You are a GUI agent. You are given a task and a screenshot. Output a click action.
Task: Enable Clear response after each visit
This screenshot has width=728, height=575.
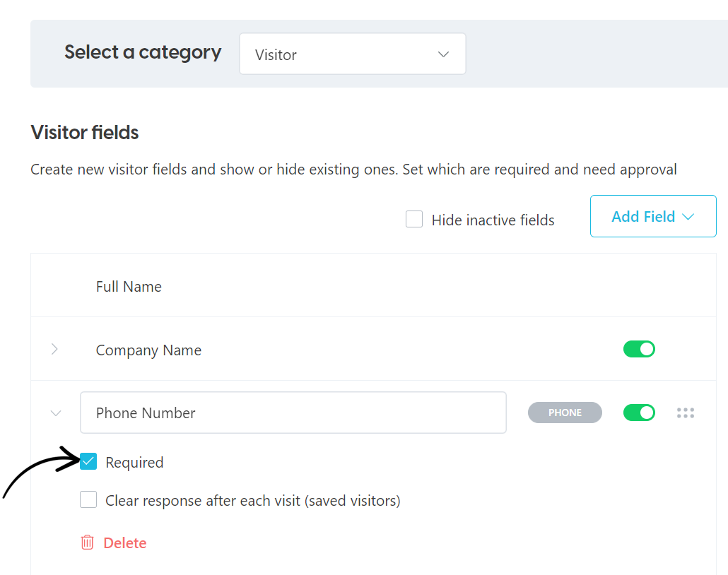tap(88, 499)
